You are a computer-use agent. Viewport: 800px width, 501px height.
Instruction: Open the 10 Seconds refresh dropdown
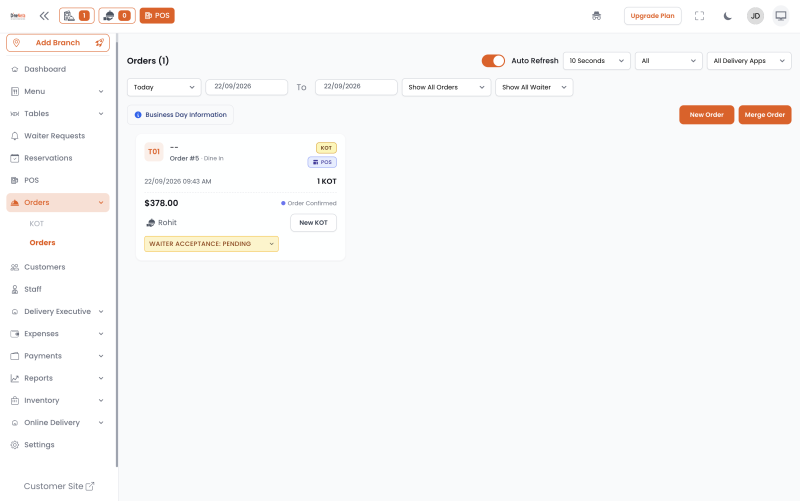[x=596, y=61]
